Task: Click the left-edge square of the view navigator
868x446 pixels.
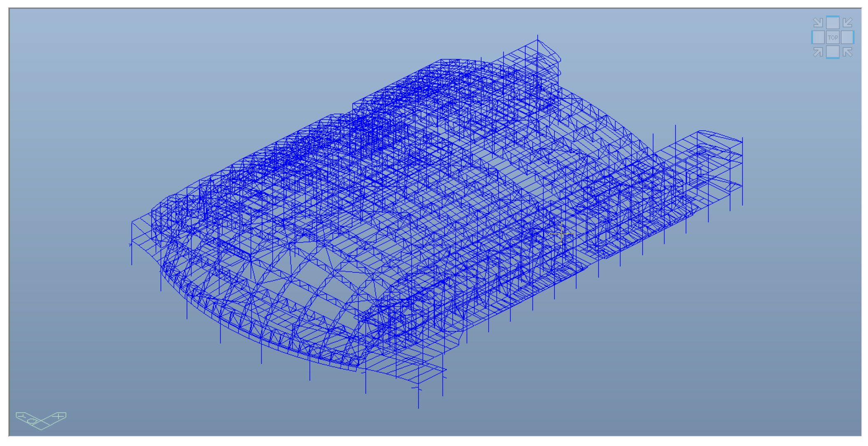Action: [x=818, y=38]
